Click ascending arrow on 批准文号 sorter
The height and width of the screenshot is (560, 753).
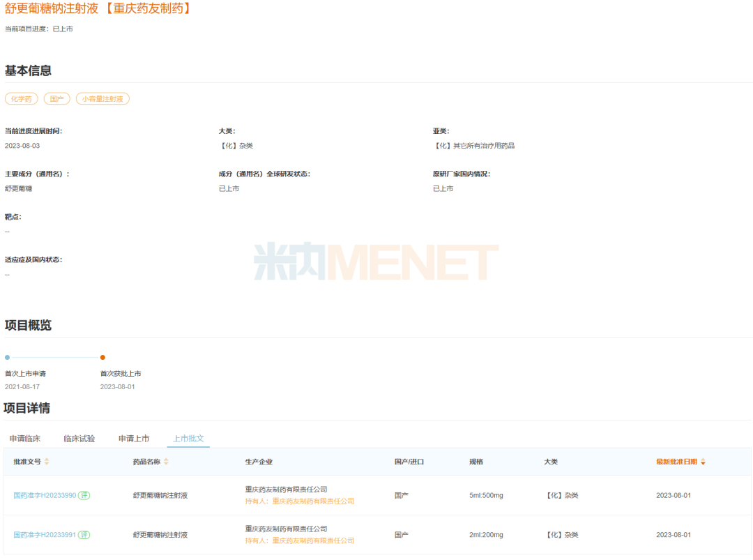click(x=47, y=459)
